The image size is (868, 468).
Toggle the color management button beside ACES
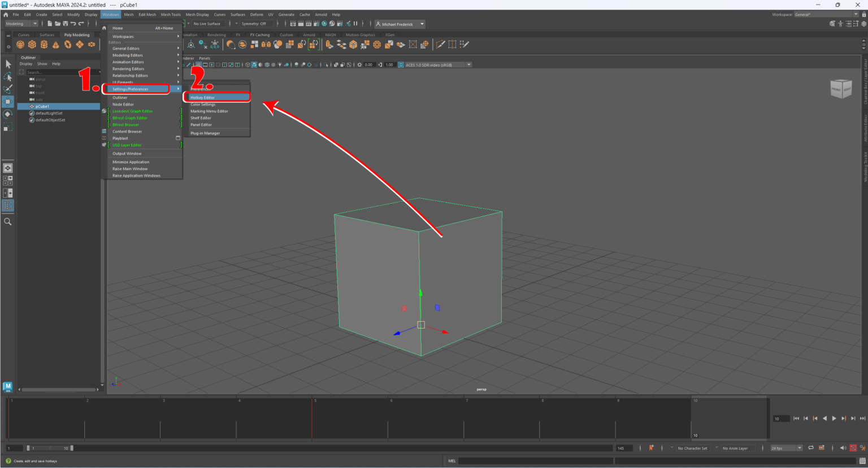pyautogui.click(x=401, y=65)
